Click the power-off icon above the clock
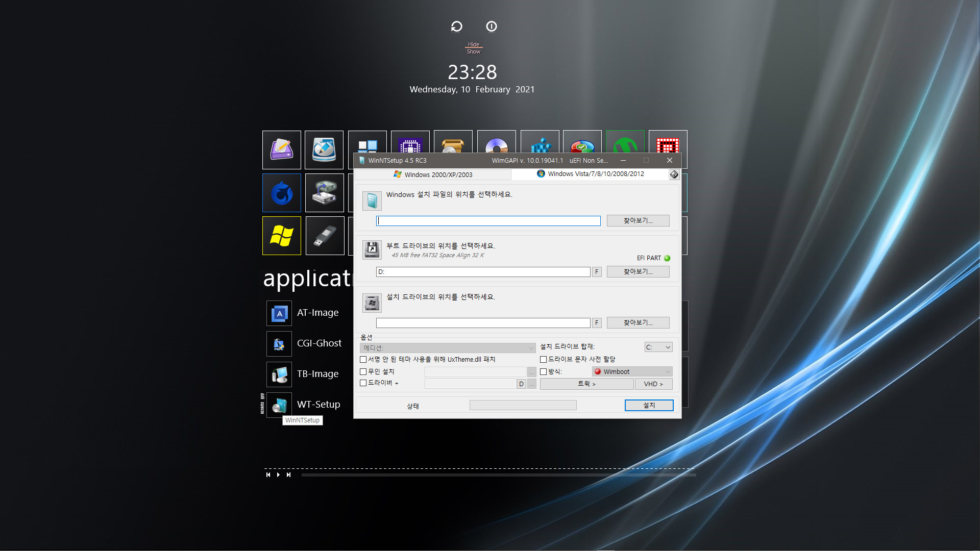980x551 pixels. tap(492, 27)
